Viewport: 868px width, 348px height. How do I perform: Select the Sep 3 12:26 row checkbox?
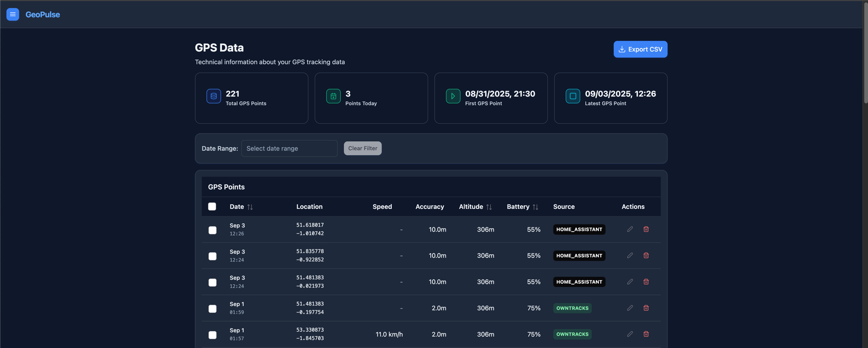click(x=212, y=230)
